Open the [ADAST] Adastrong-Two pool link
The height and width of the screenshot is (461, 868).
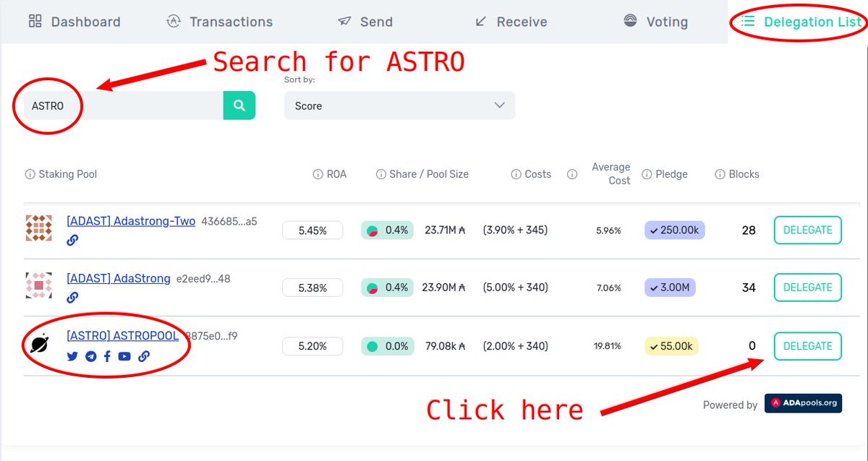(131, 221)
